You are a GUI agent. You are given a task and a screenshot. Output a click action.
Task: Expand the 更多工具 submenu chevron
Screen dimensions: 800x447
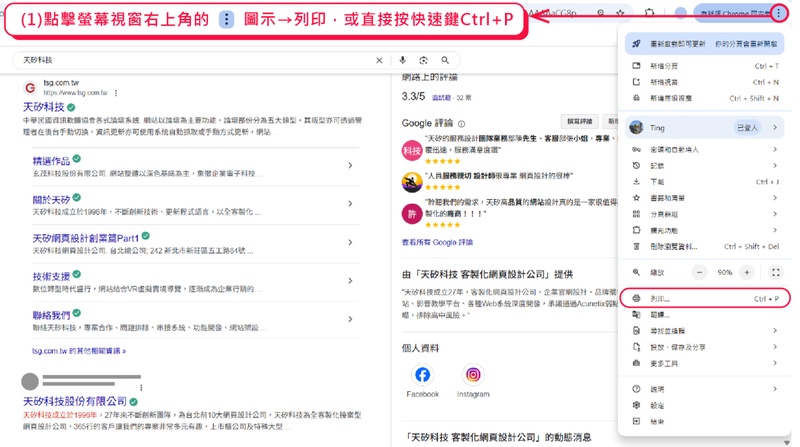coord(775,363)
